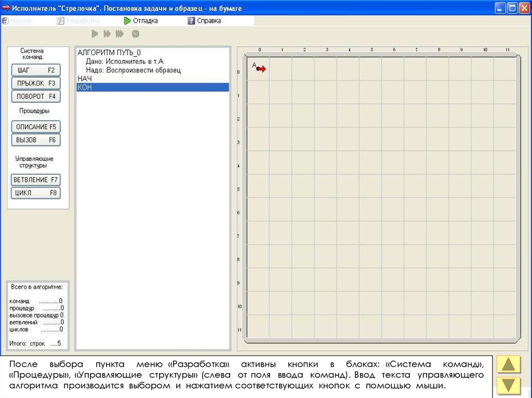Insert the ШАГ F2 command
The image size is (532, 398).
36,70
